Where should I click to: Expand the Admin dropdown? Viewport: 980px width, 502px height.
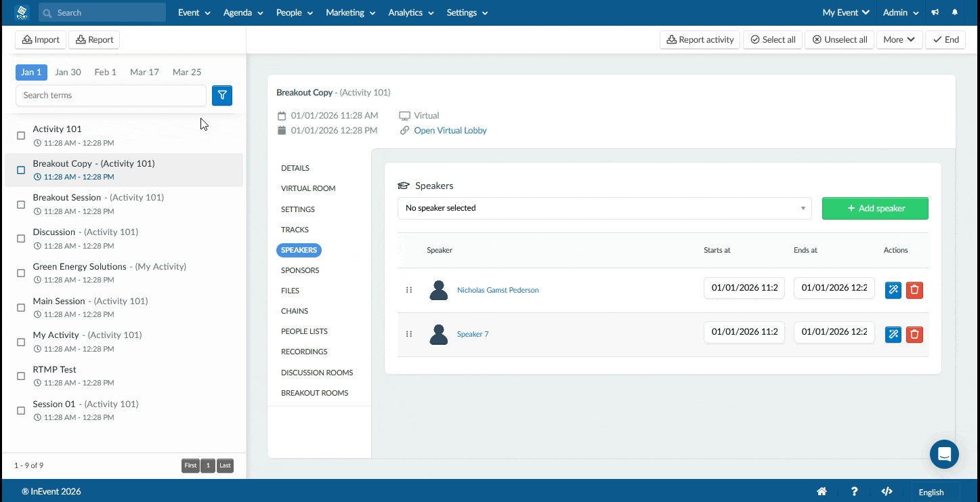point(901,13)
